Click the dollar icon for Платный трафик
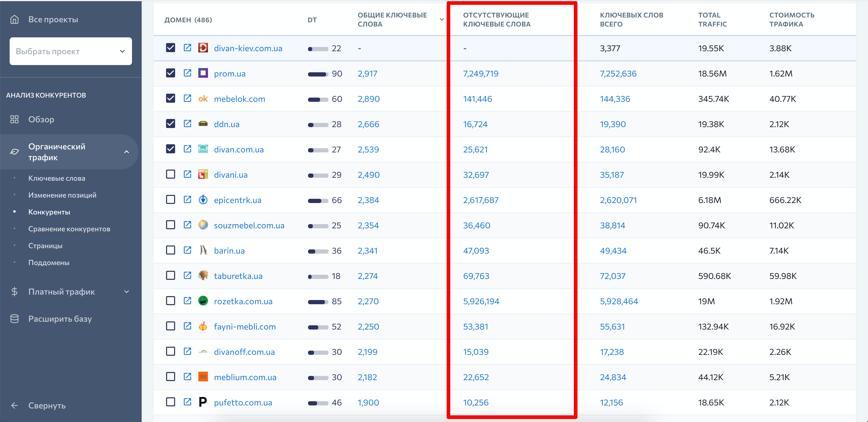Image resolution: width=868 pixels, height=422 pixels. click(14, 292)
